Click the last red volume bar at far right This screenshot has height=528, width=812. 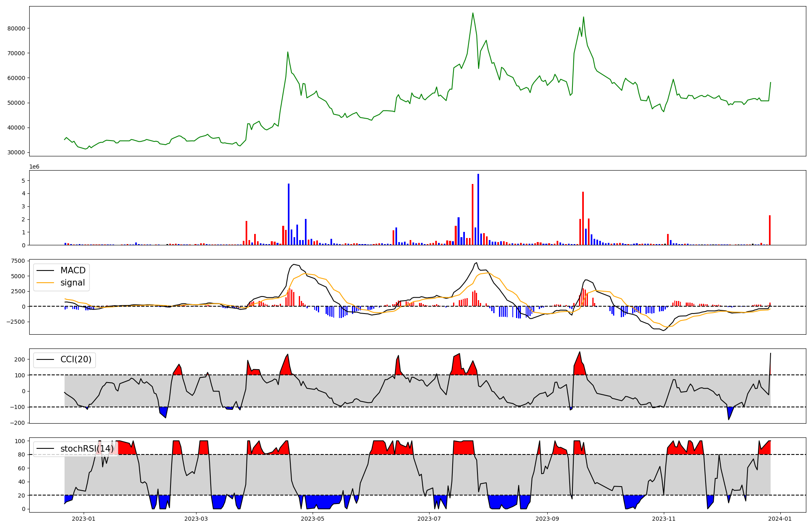tap(770, 230)
